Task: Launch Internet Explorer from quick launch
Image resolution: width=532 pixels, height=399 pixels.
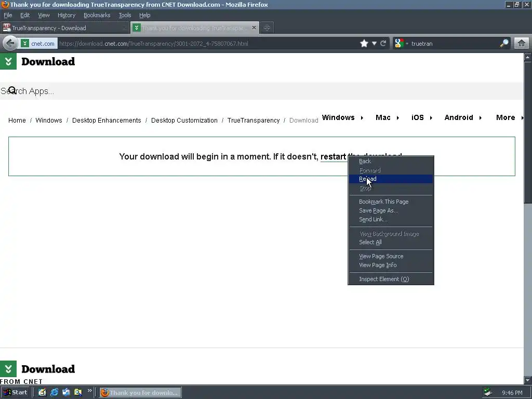Action: [54, 393]
